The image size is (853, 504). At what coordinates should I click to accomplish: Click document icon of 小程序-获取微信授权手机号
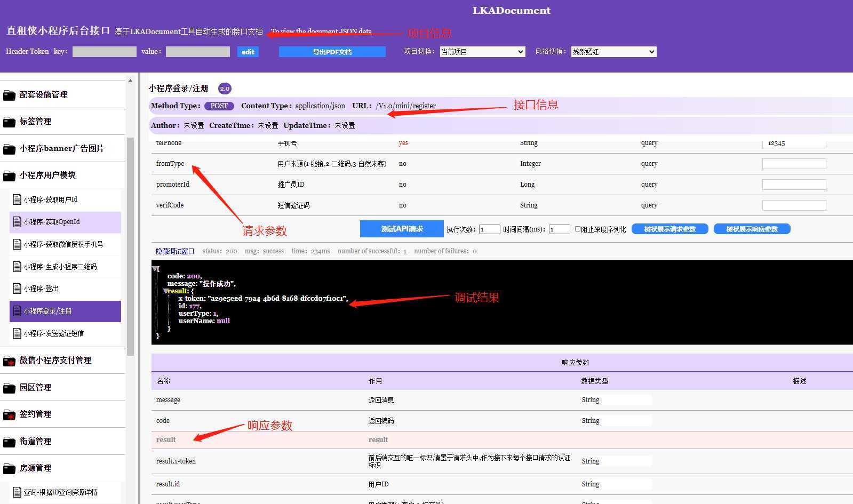pyautogui.click(x=17, y=244)
